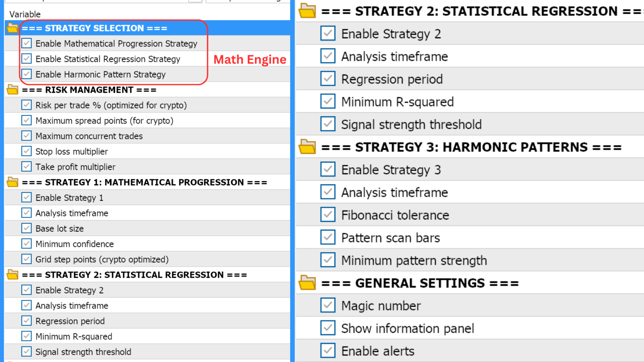Click the Pattern scan bars parameter label
The image size is (644, 362).
[x=390, y=238]
